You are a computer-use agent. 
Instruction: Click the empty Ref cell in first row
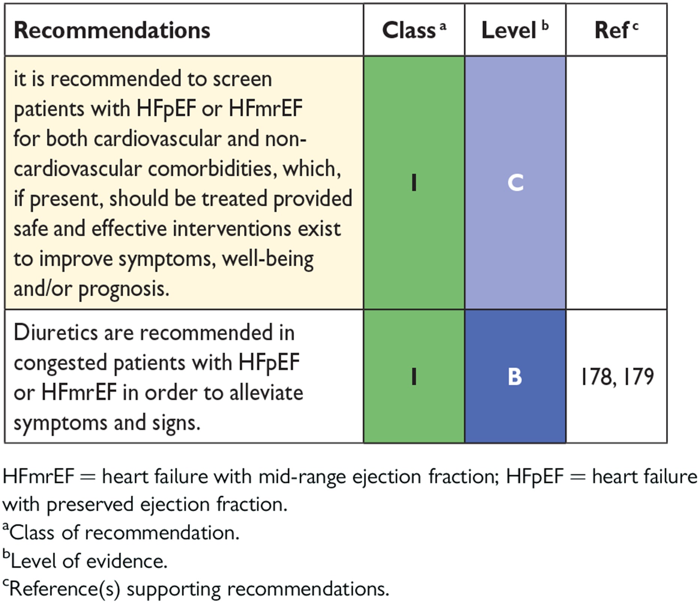pos(616,183)
